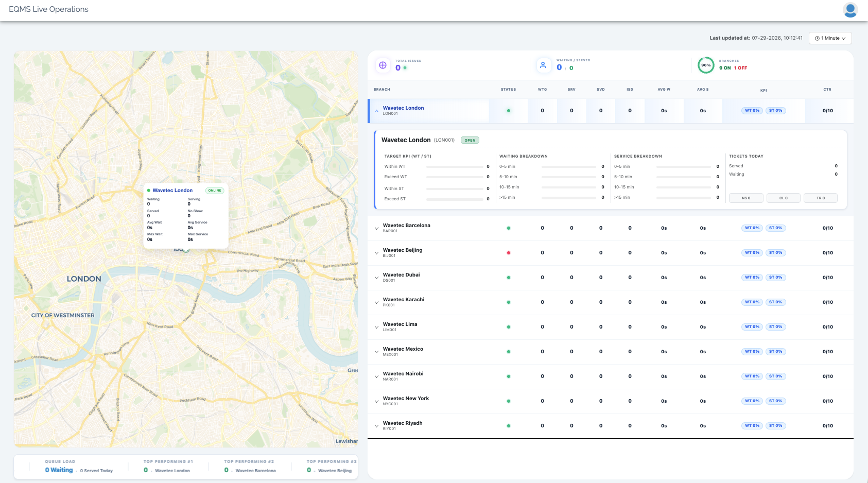Click the Waiting / Served person icon
868x483 pixels.
click(543, 65)
